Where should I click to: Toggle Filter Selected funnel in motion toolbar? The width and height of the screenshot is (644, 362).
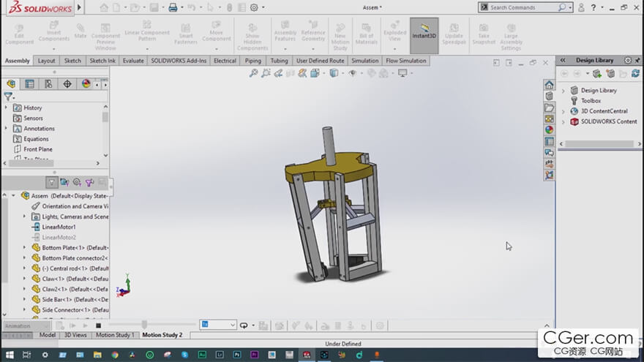point(89,182)
